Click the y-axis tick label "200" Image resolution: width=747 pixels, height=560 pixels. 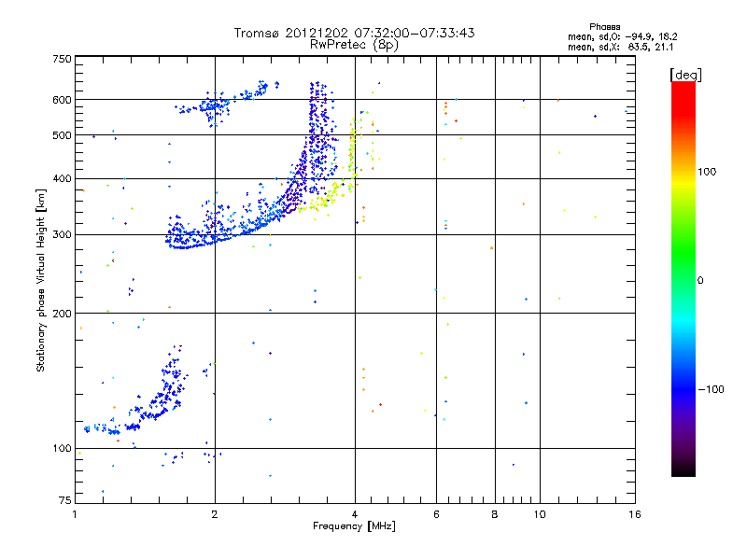point(62,314)
